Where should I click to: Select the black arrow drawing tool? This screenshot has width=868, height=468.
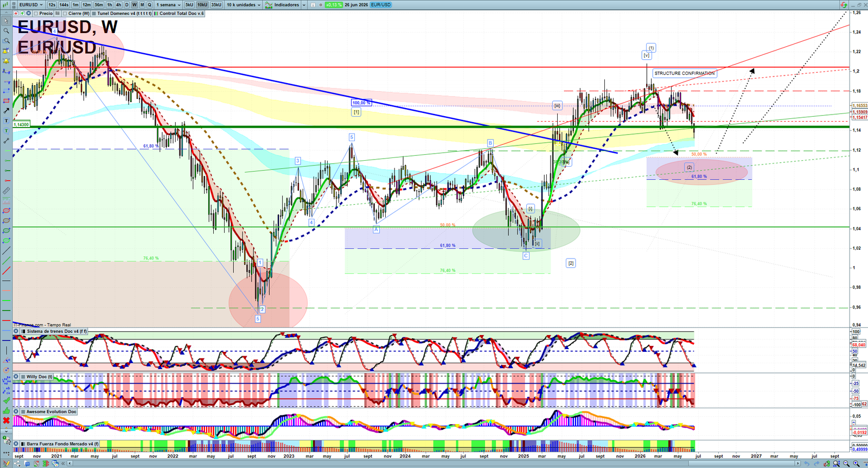(x=6, y=111)
